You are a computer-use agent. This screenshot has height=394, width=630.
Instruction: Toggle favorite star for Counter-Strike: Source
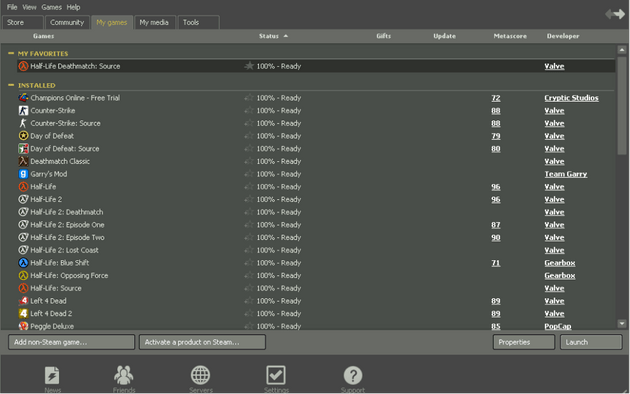(249, 123)
